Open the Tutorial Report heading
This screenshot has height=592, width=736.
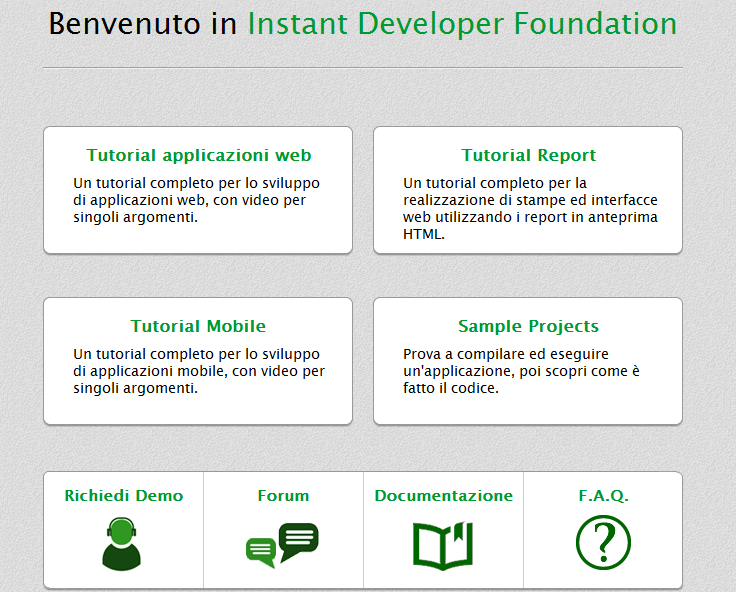point(529,155)
